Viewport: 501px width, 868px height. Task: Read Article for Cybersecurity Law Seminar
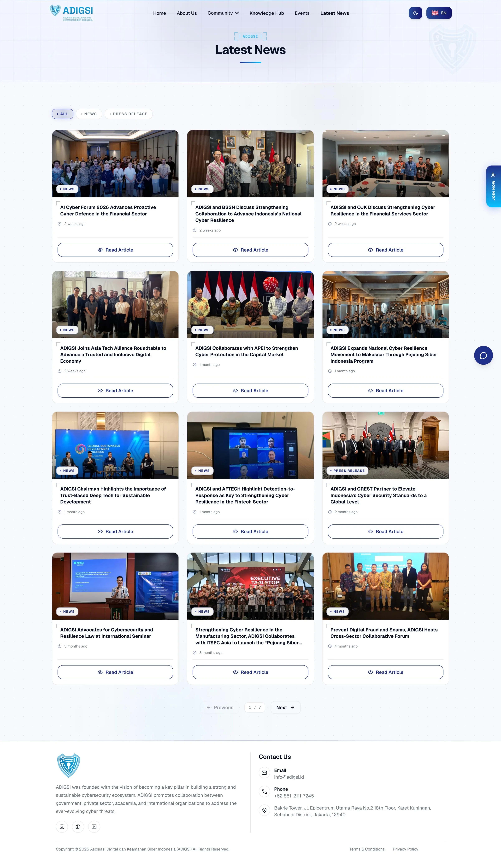115,672
